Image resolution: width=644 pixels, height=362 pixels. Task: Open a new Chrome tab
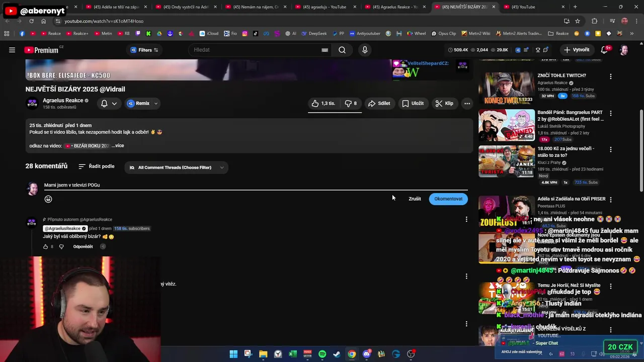tap(575, 7)
